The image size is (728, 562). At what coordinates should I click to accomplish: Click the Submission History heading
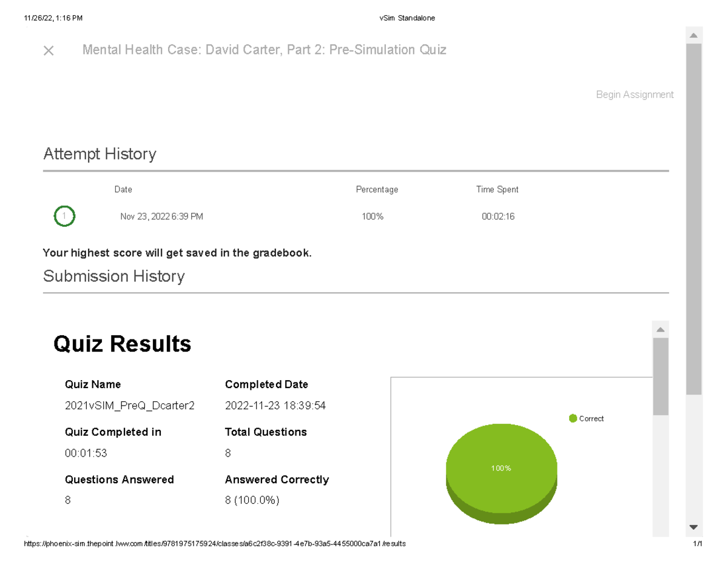113,276
